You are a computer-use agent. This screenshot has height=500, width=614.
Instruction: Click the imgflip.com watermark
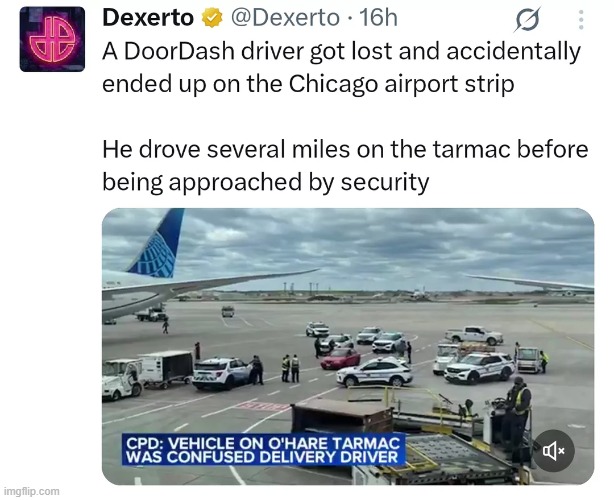[31, 491]
